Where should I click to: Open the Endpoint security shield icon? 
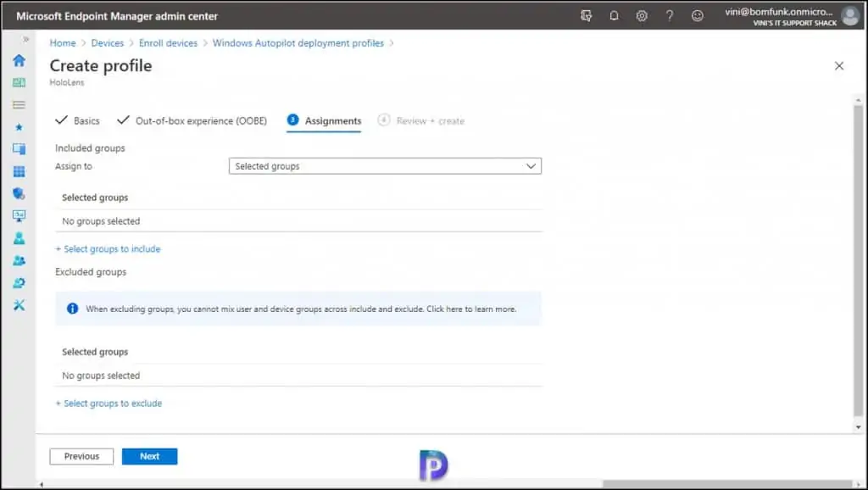click(19, 194)
